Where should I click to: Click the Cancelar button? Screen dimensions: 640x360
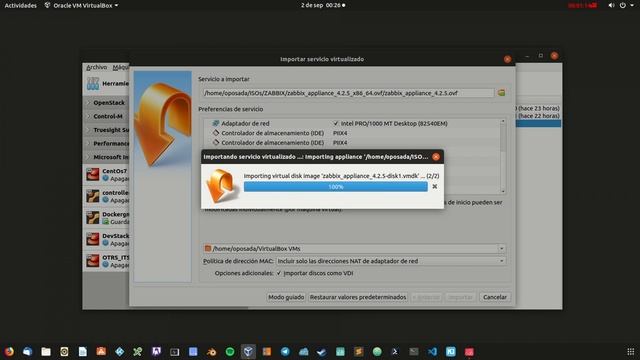[495, 297]
